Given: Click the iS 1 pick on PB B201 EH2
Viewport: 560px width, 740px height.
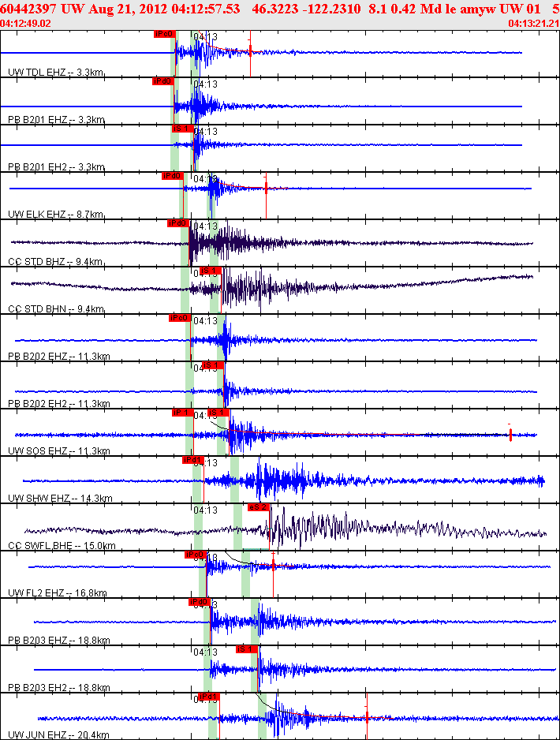Looking at the screenshot, I should pyautogui.click(x=182, y=129).
